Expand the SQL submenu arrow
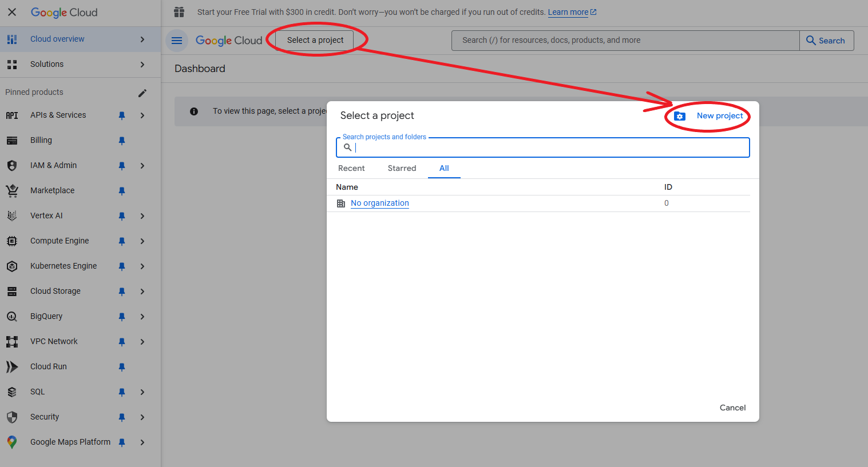The width and height of the screenshot is (868, 467). tap(142, 392)
